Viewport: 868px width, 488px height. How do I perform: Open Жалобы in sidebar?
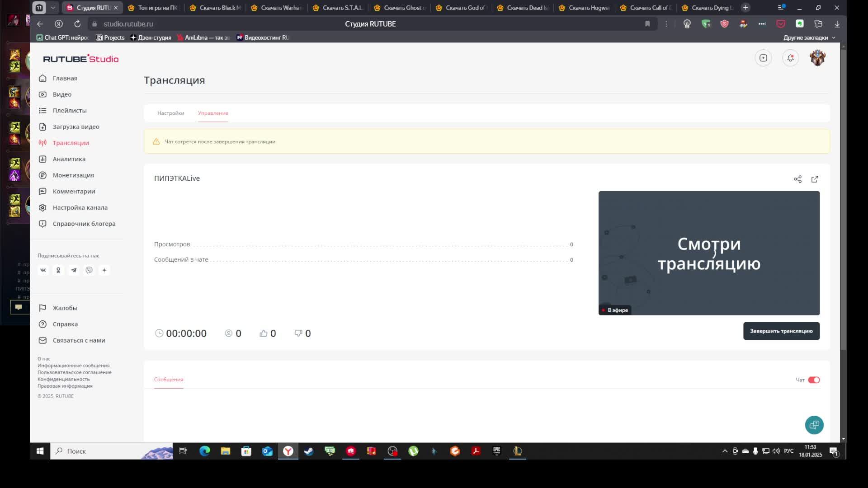click(x=65, y=308)
